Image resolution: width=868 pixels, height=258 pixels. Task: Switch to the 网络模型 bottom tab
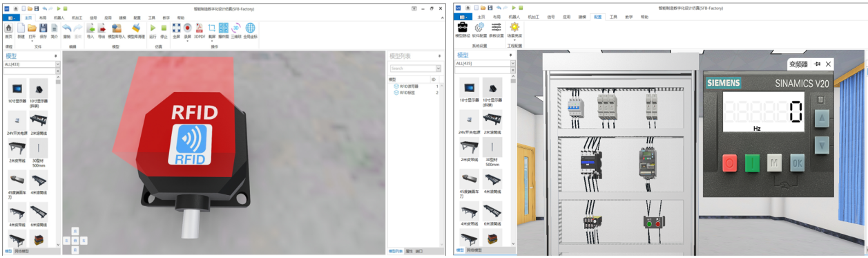22,251
